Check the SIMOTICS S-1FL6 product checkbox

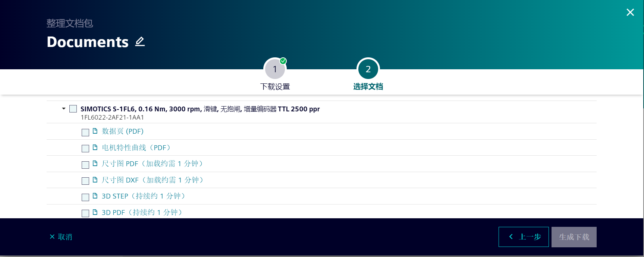[x=73, y=109]
